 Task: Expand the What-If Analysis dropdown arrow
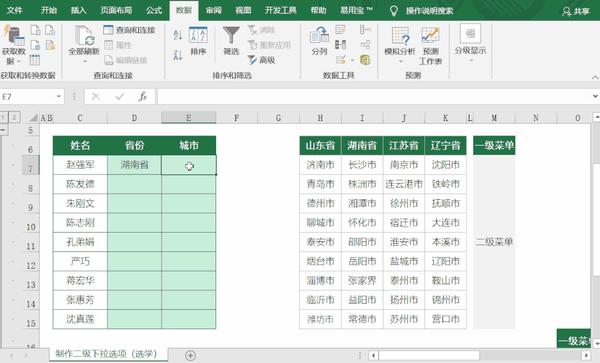pyautogui.click(x=400, y=61)
